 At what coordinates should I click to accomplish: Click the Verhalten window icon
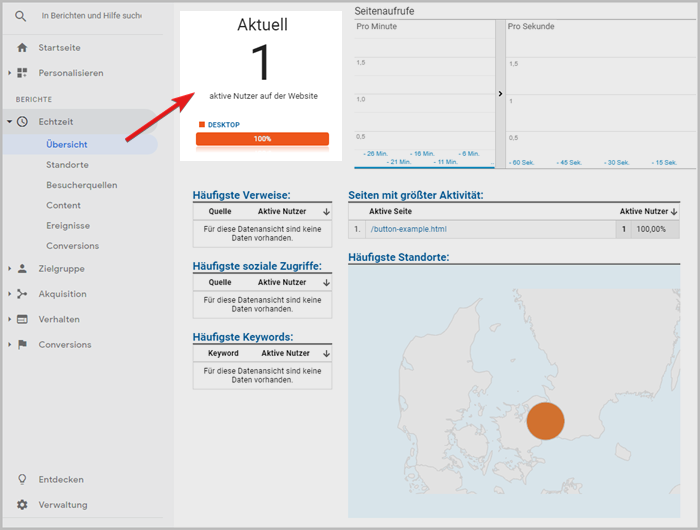(22, 319)
